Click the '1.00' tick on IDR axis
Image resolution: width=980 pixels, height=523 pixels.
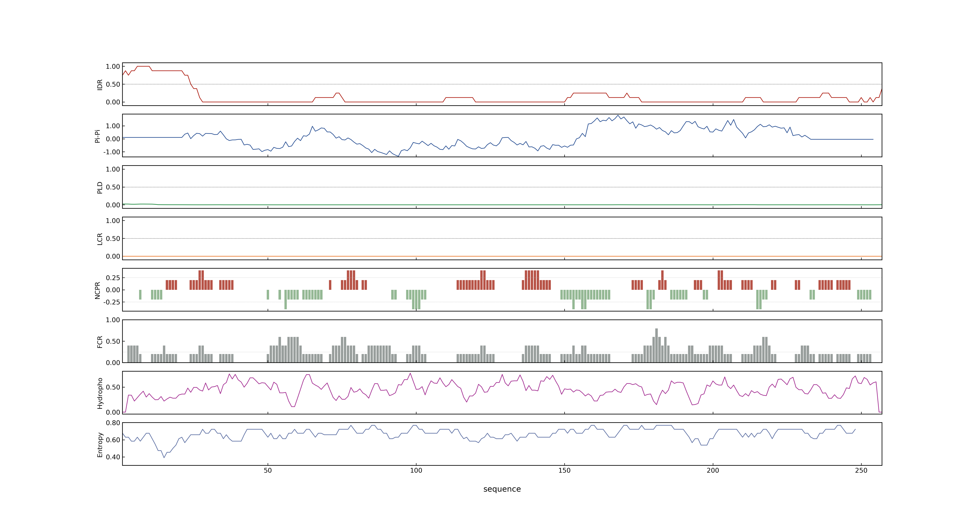coord(113,67)
